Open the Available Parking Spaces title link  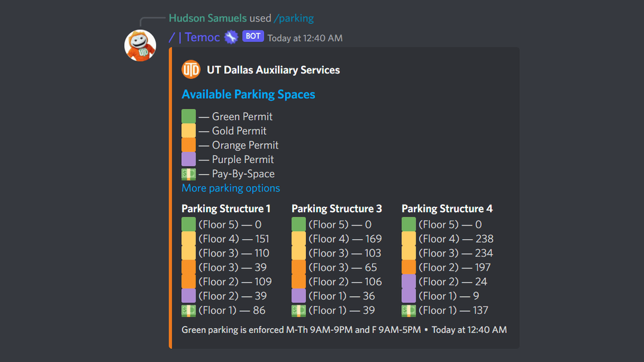point(248,94)
